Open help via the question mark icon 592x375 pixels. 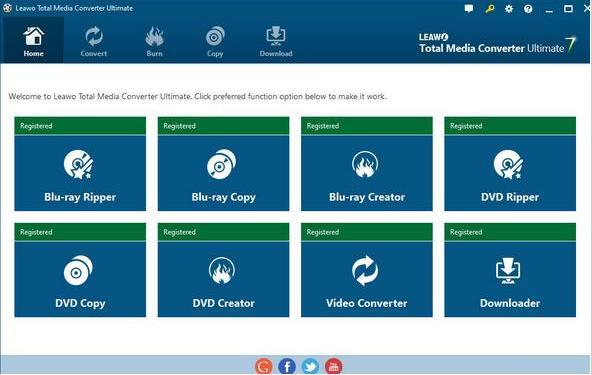pos(528,9)
